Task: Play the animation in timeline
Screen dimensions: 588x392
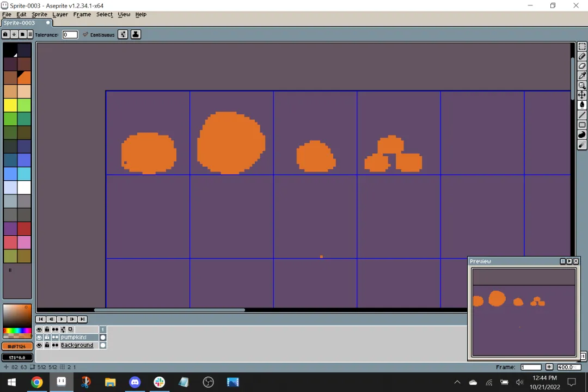Action: (x=62, y=319)
